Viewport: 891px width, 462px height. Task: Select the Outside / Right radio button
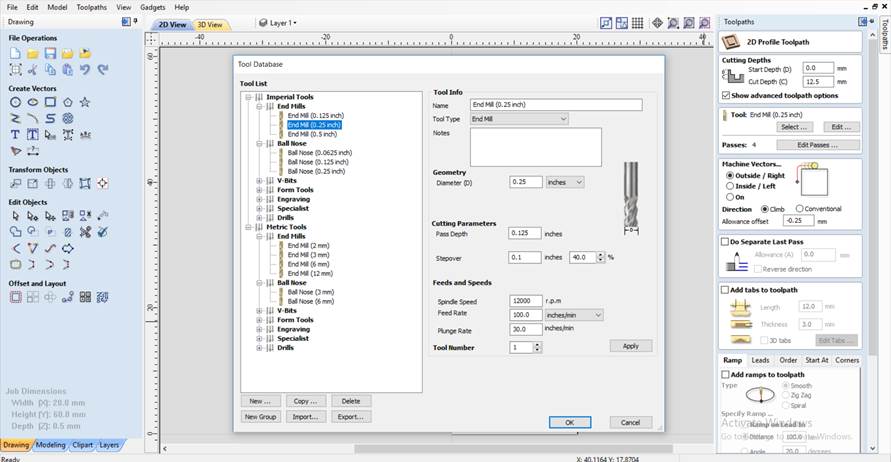pos(730,176)
